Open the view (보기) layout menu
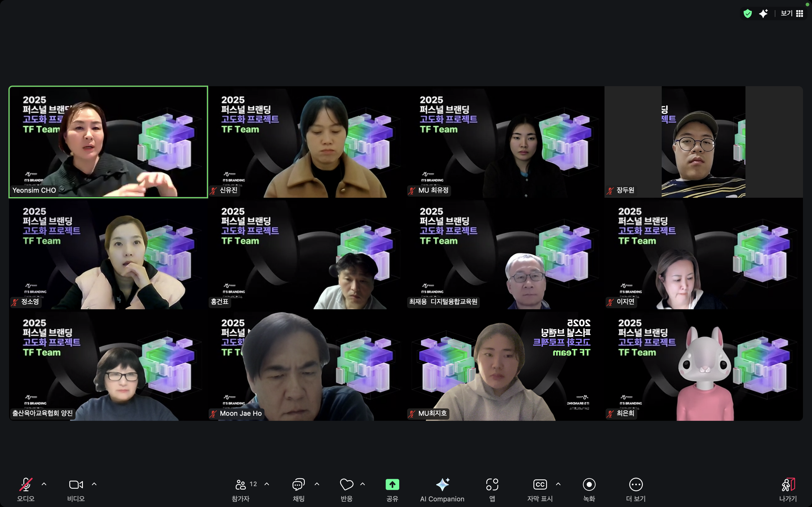 [791, 14]
